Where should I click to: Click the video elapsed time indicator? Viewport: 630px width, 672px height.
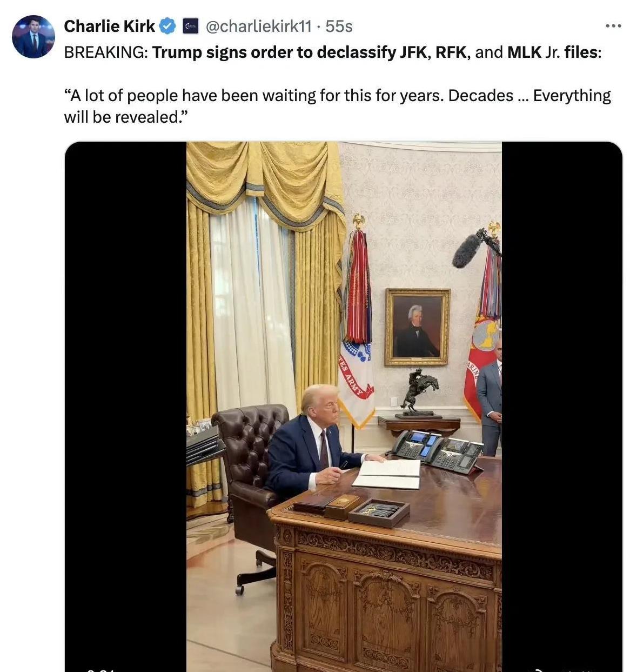pos(100,670)
